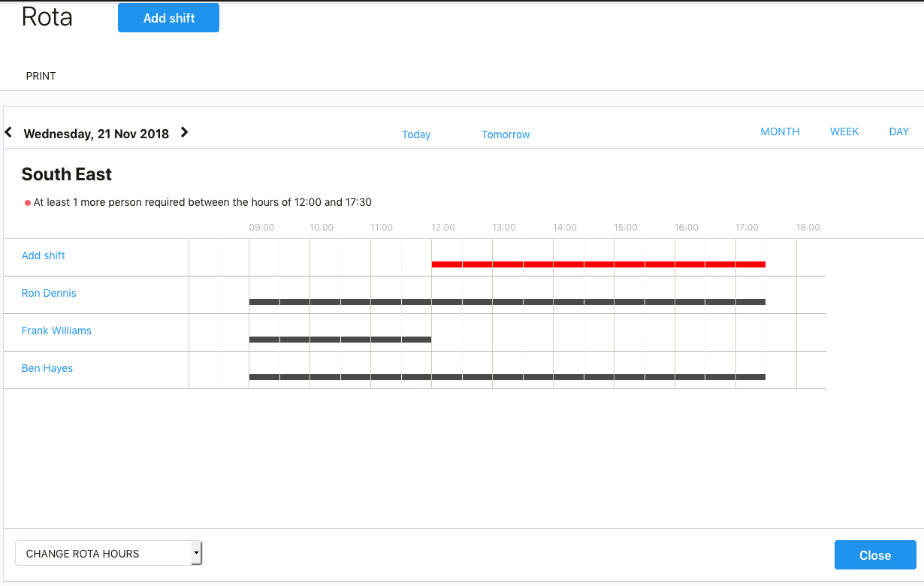Click the Rota page title

(47, 17)
